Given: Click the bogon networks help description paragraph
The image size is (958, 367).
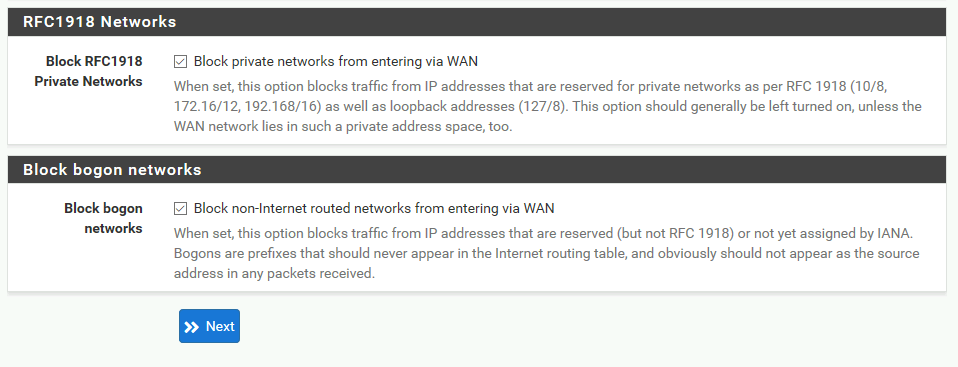Looking at the screenshot, I should pos(546,253).
